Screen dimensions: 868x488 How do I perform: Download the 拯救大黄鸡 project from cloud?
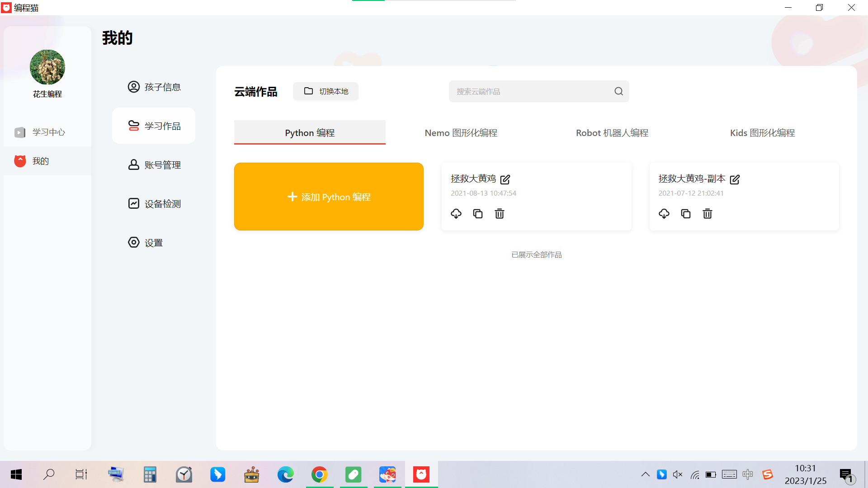click(456, 214)
